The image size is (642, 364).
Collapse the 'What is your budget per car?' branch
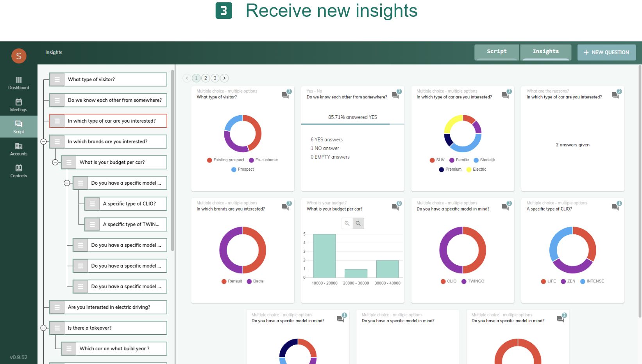coord(55,162)
